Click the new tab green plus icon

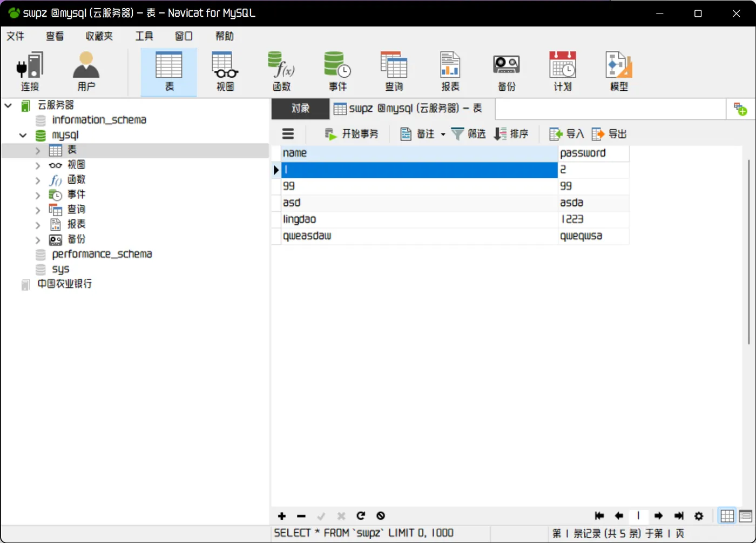(x=740, y=109)
